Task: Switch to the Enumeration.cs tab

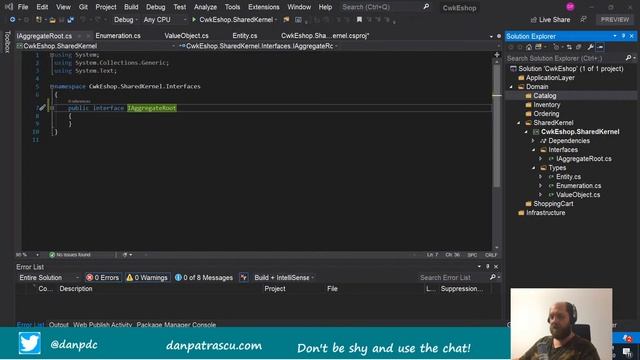Action: (x=118, y=36)
